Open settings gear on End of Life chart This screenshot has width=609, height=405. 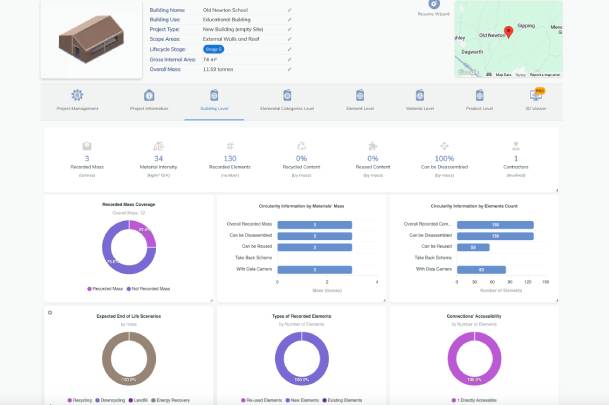tap(49, 313)
